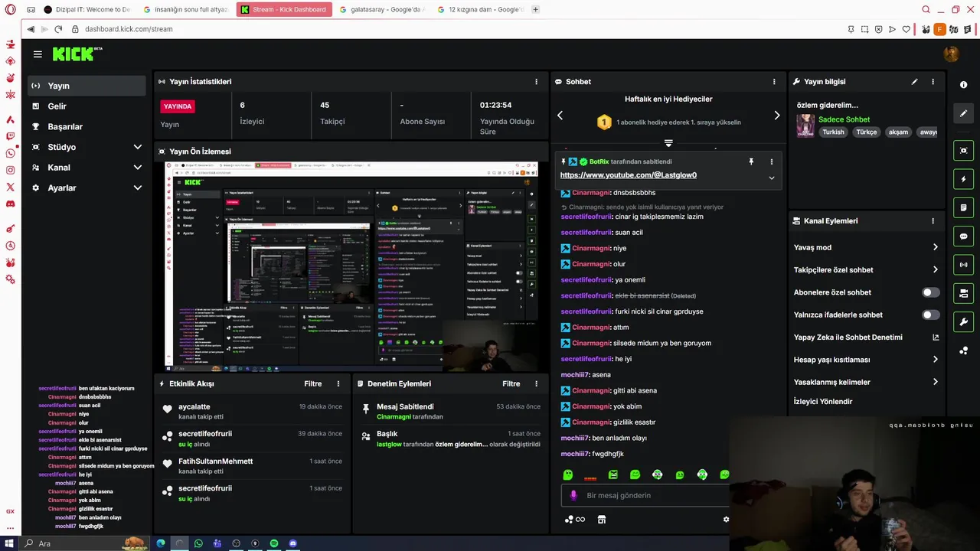Reload the page
The width and height of the screenshot is (980, 551).
pyautogui.click(x=58, y=29)
